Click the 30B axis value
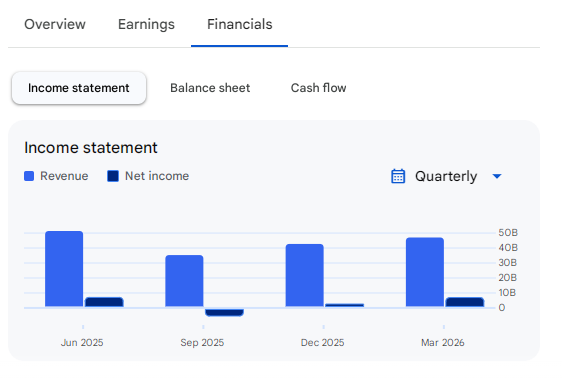This screenshot has width=562, height=378. point(508,263)
